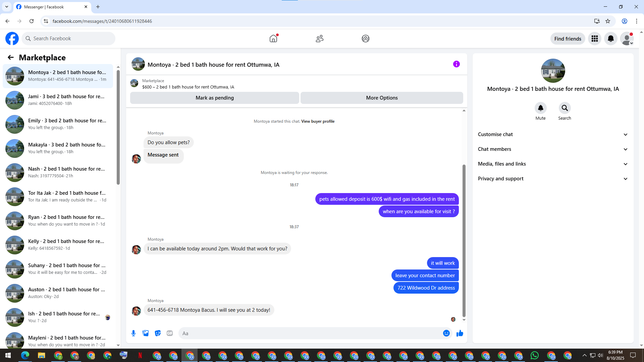Open the GIF picker icon
The width and height of the screenshot is (644, 362).
click(x=170, y=333)
